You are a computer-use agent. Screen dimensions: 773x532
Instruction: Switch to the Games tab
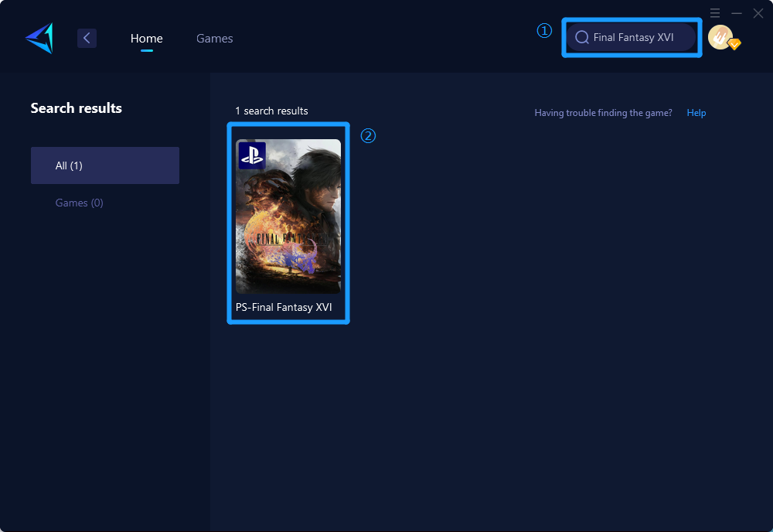[x=214, y=38]
